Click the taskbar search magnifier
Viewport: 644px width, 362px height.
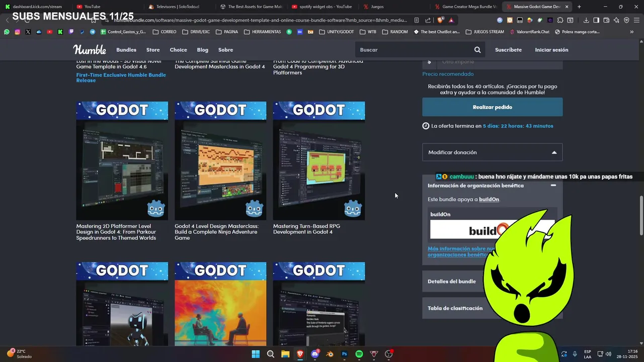271,354
